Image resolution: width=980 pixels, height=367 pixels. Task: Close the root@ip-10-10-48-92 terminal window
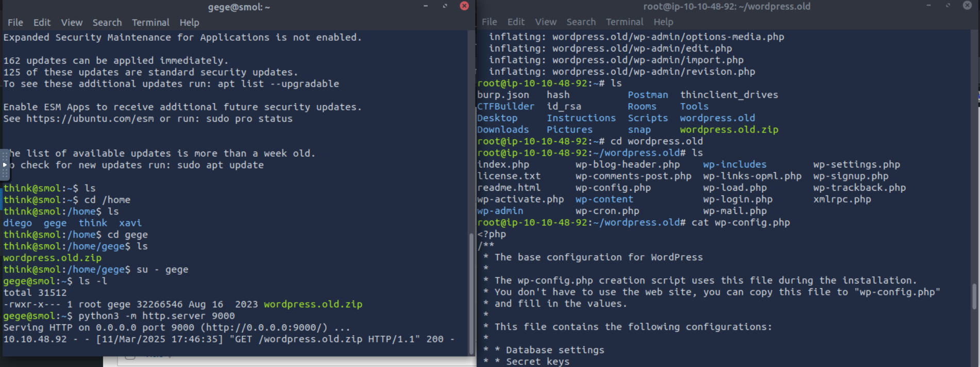pos(967,6)
